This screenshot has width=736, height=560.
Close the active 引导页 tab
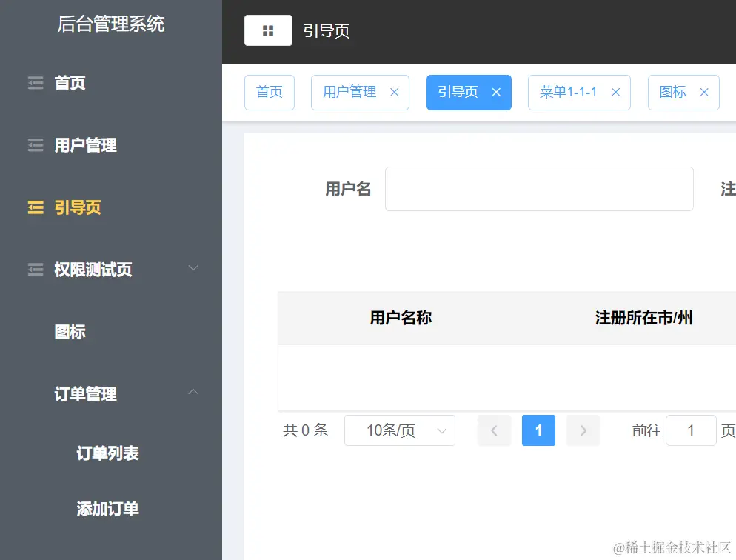(x=496, y=93)
